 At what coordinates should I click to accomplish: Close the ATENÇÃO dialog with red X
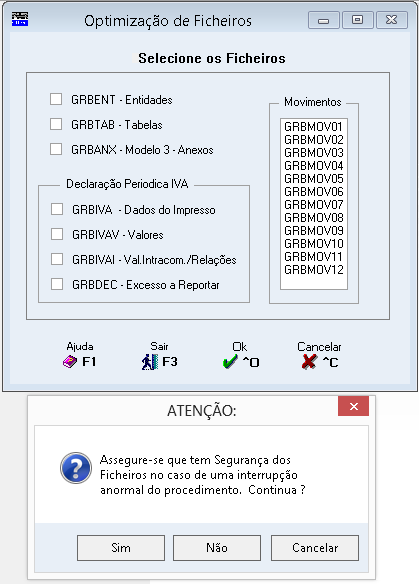coord(353,406)
